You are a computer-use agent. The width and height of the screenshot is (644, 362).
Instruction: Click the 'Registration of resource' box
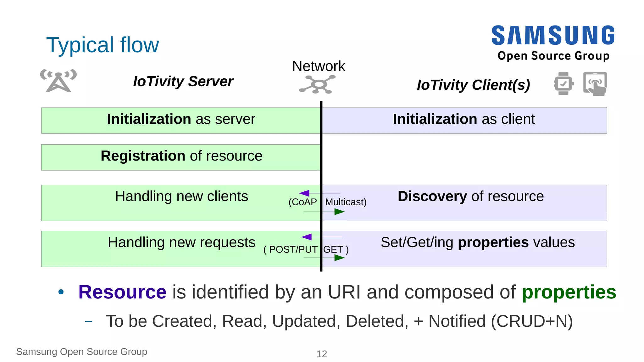tap(181, 157)
